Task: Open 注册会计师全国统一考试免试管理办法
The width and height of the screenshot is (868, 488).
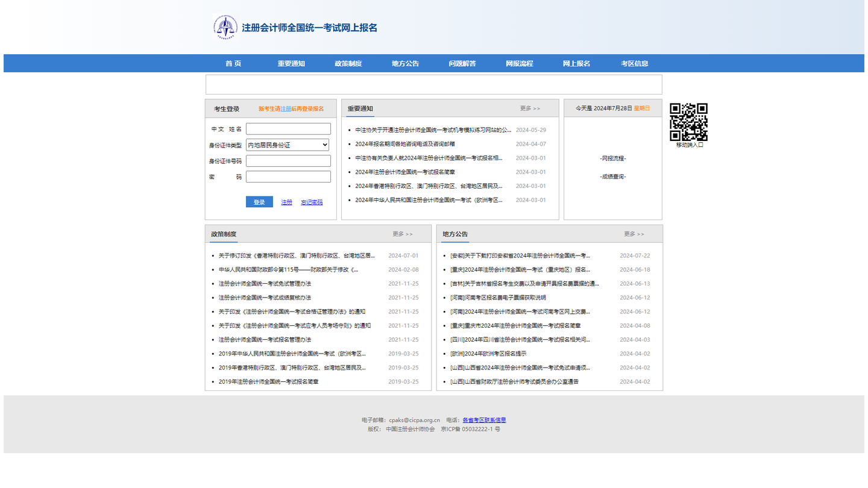Action: (x=265, y=284)
